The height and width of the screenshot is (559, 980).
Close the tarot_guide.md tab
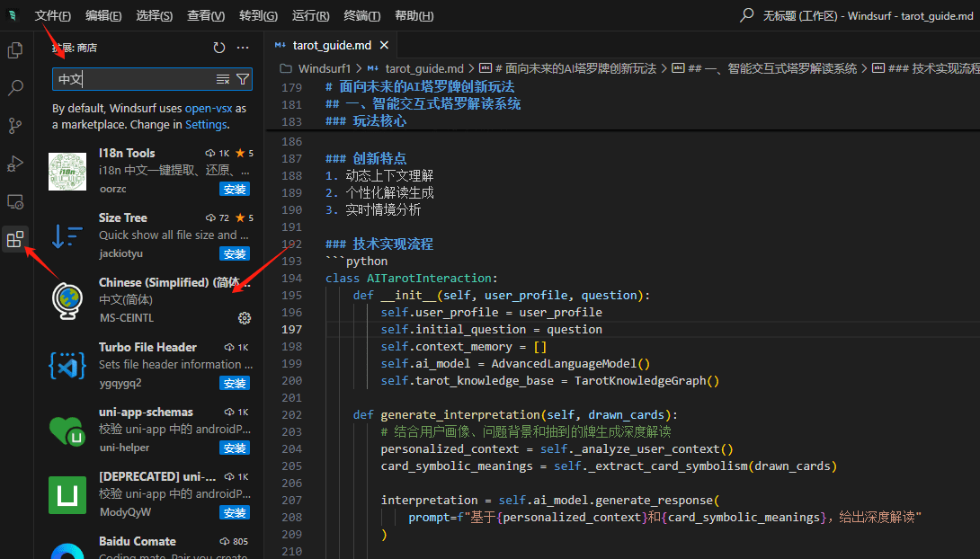click(385, 45)
